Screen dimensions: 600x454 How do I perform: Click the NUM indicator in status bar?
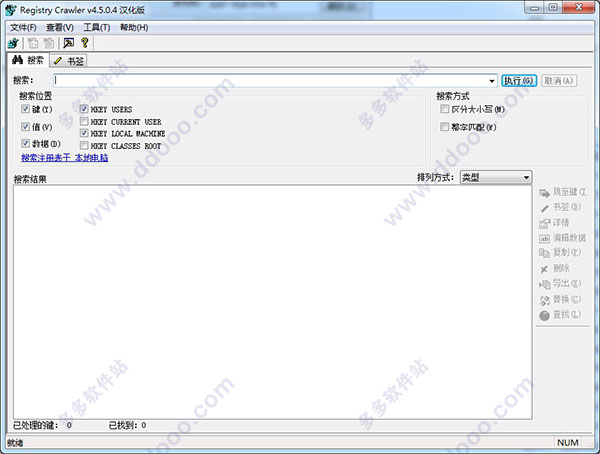(567, 443)
